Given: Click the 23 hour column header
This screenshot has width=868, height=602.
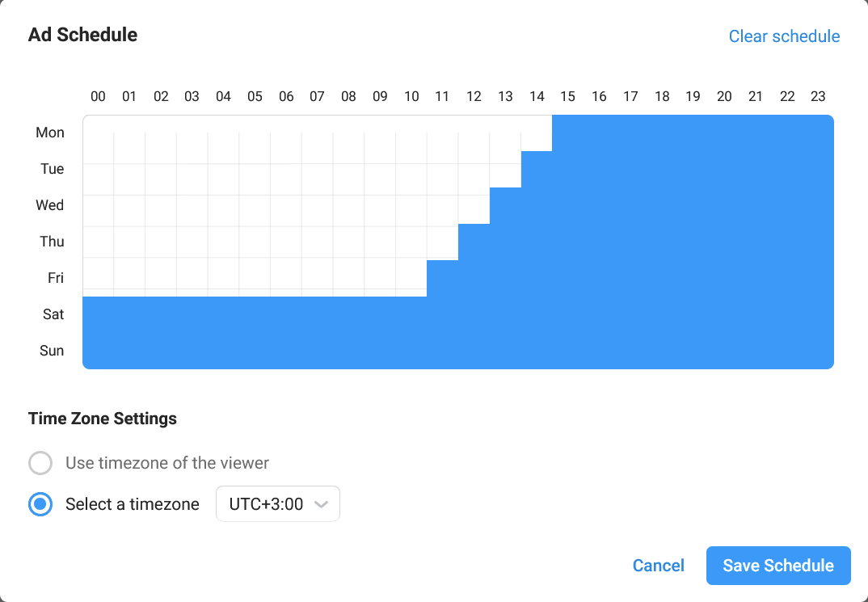Looking at the screenshot, I should [818, 97].
